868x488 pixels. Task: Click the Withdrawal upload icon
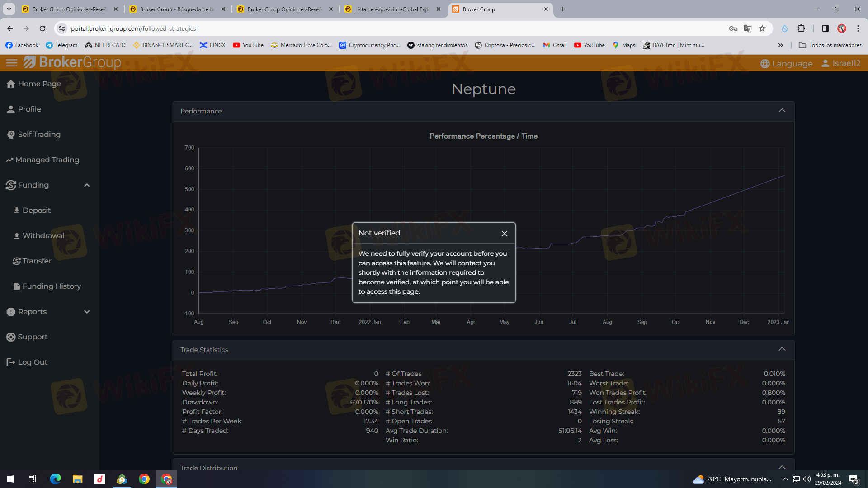tap(17, 235)
